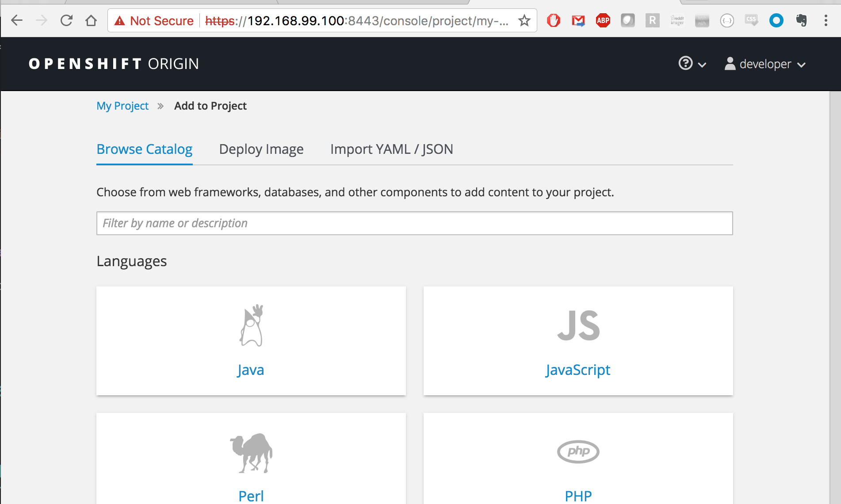This screenshot has width=841, height=504.
Task: Click the curly-braces circle extension icon
Action: coord(727,20)
